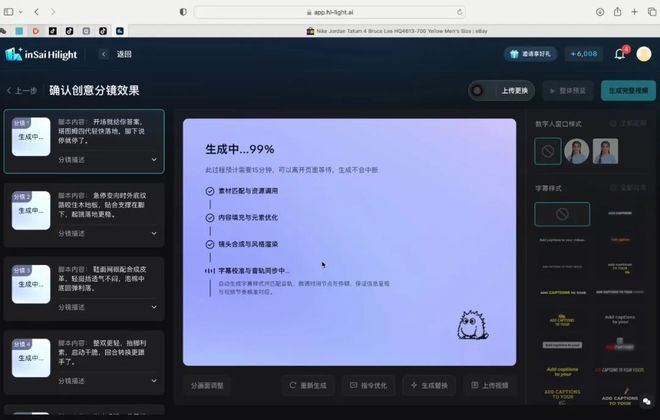Select the 分镜1 storyboard thumbnail
The width and height of the screenshot is (660, 420).
31,137
